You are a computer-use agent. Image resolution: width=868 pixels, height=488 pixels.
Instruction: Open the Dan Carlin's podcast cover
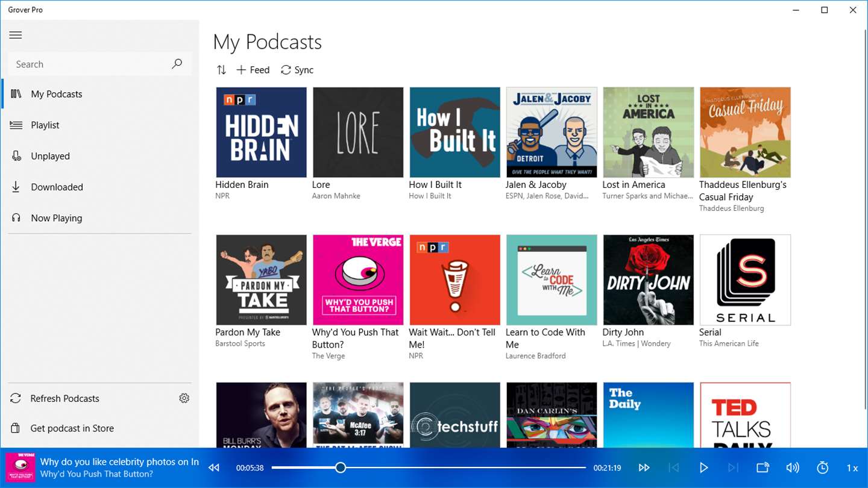552,415
